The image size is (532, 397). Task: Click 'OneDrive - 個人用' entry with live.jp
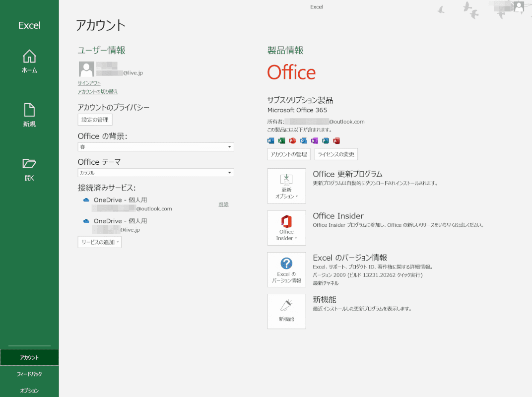(121, 221)
